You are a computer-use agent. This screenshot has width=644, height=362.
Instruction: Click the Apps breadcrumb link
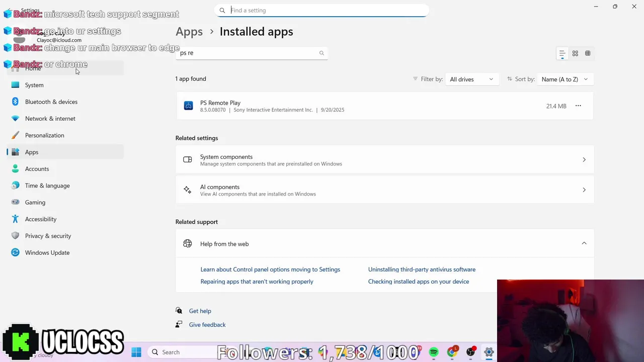point(189,31)
